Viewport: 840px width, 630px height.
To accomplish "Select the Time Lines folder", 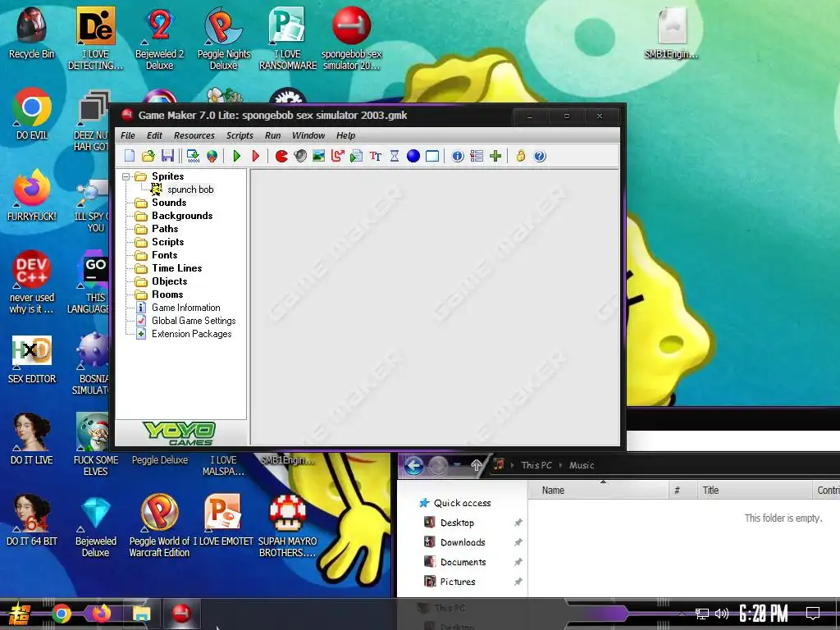I will coord(177,268).
